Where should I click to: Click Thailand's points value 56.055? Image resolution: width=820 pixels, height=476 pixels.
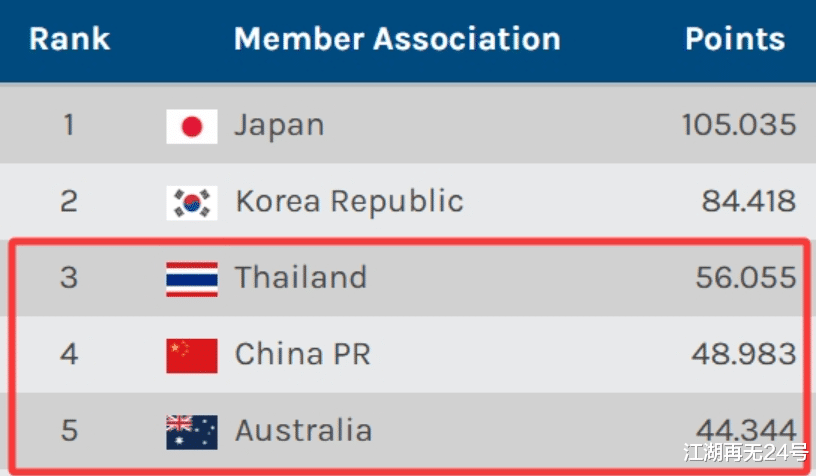[x=746, y=278]
